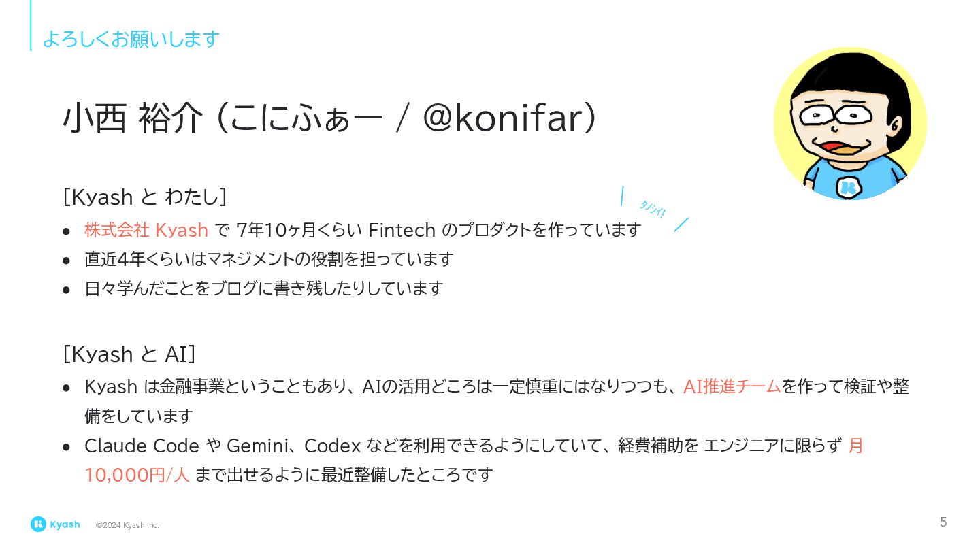Click slide page number 5
Screen dimensions: 980x551
[x=943, y=522]
